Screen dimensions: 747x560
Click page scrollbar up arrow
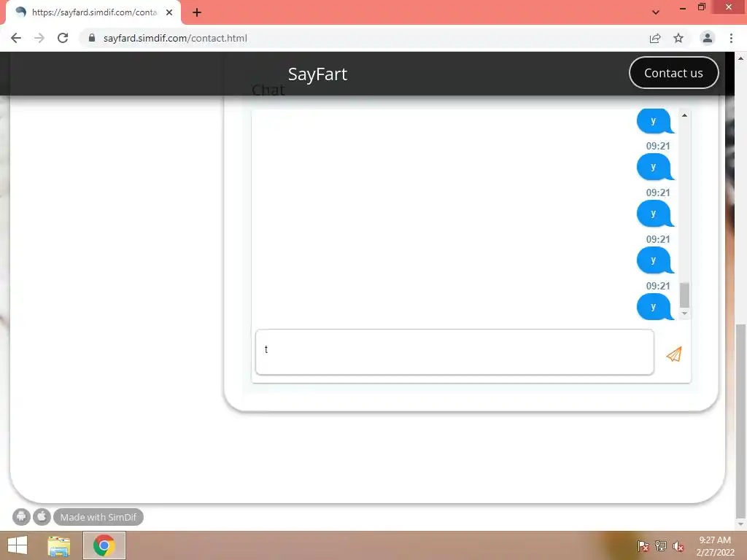740,58
